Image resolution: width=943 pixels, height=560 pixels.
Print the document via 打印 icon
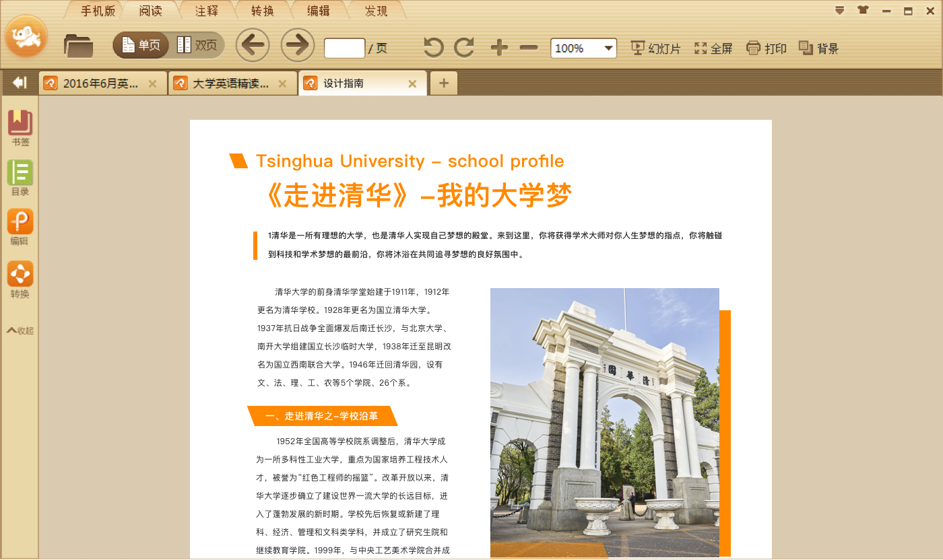(x=766, y=47)
